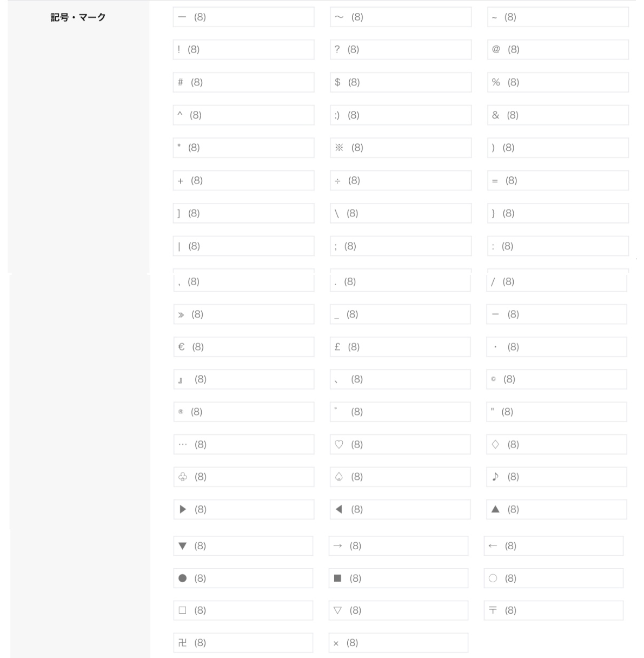
Task: Pick the filled black square button
Action: pyautogui.click(x=398, y=578)
